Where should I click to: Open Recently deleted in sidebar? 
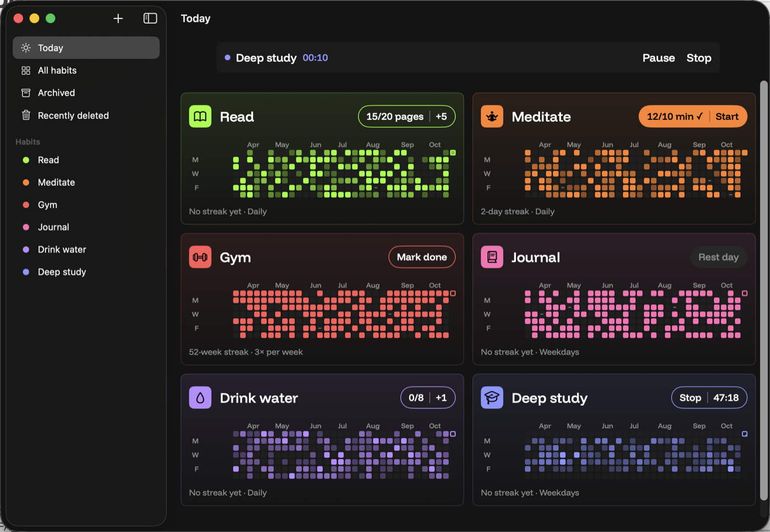pos(86,116)
